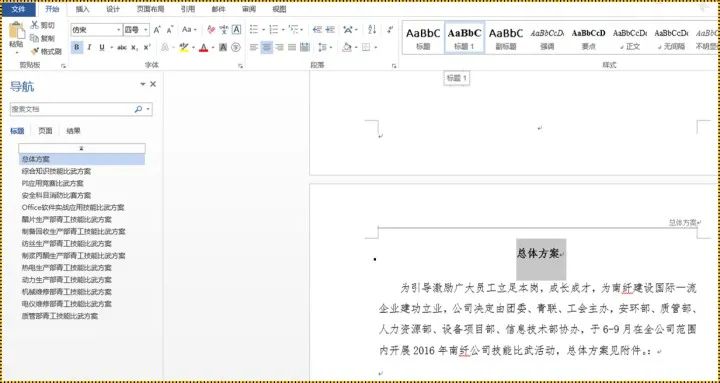The image size is (720, 383).
Task: Switch to the Design (设计) tab
Action: [113, 9]
